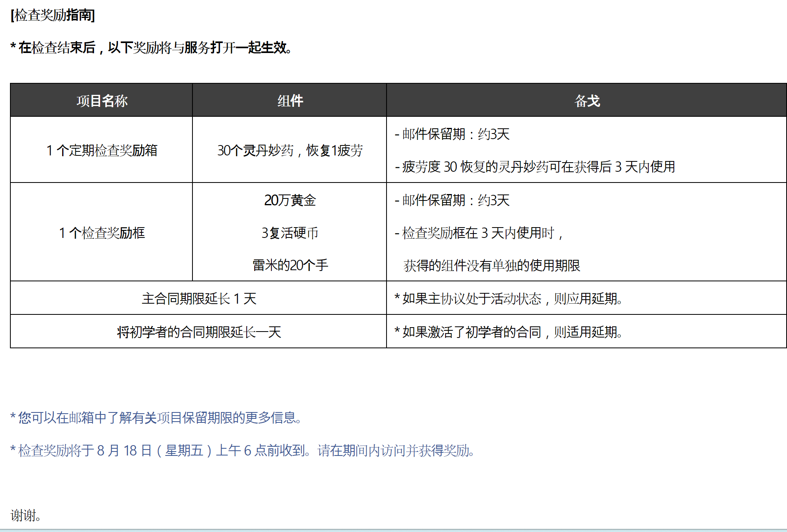Screen dimensions: 787x532
Task: Click the item 雷米的20个手
Action: point(290,265)
